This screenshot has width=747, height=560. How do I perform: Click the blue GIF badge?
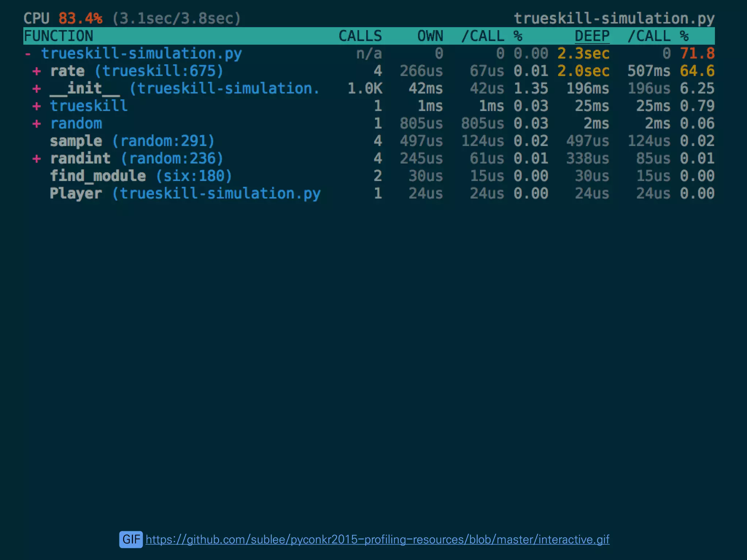pyautogui.click(x=131, y=540)
